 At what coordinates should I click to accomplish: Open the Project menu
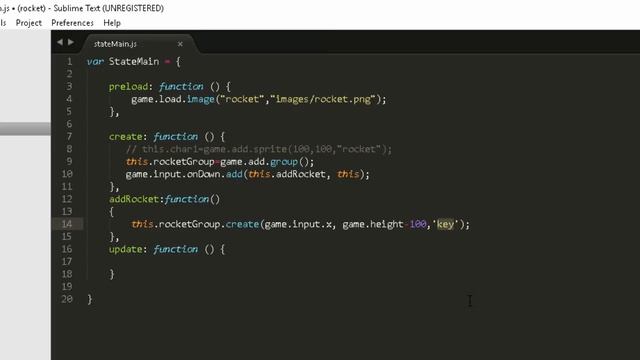click(x=29, y=23)
